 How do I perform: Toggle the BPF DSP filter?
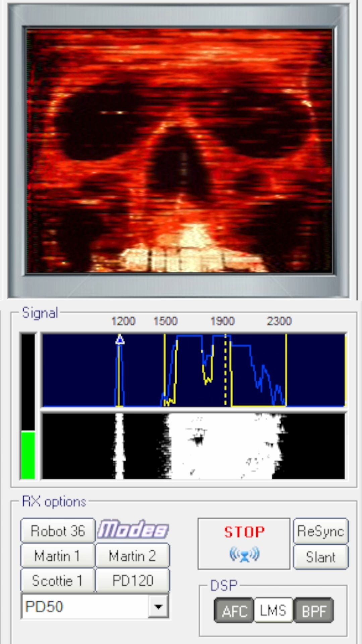[313, 610]
